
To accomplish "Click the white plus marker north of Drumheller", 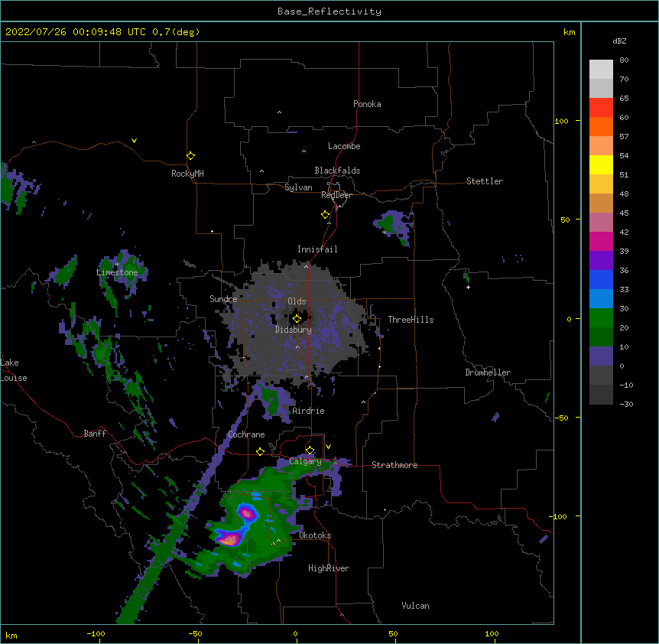I will coord(468,287).
